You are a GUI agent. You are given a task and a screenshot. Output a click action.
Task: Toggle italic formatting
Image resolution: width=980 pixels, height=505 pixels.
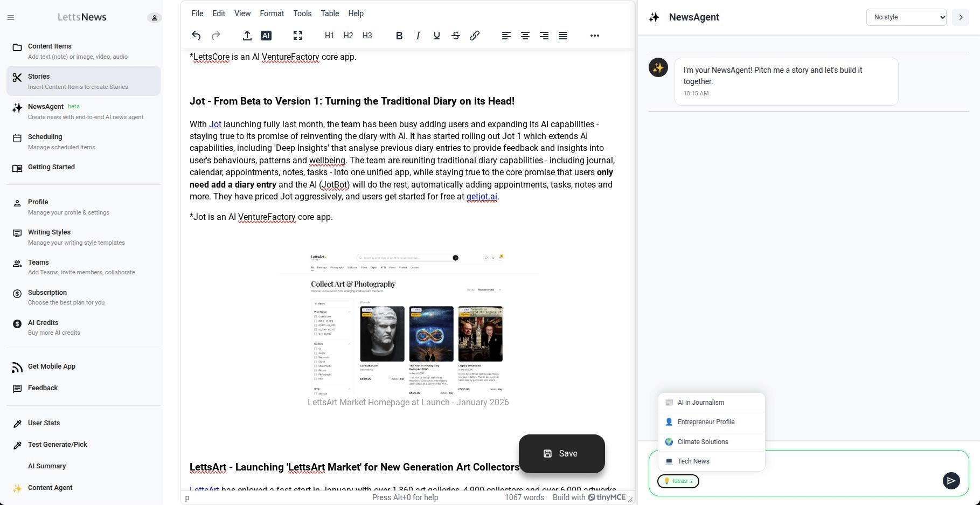tap(418, 36)
